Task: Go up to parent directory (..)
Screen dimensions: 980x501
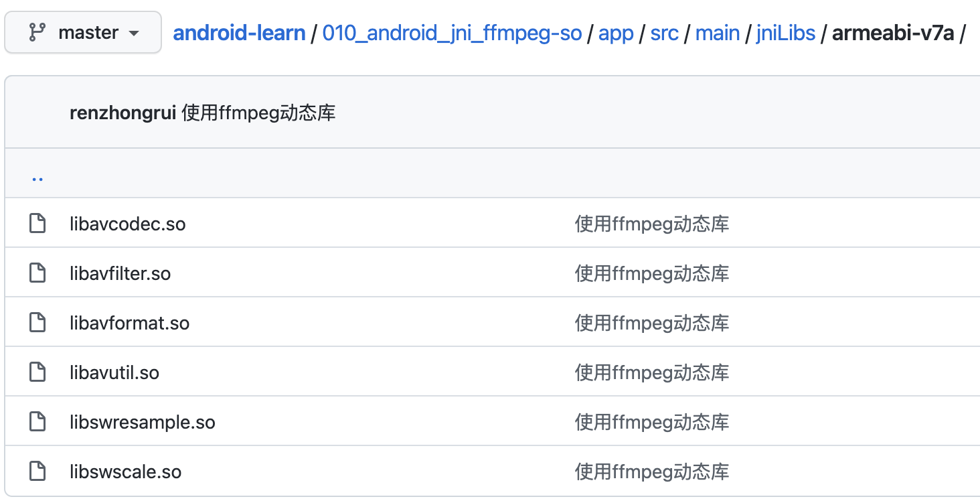Action: coord(37,178)
